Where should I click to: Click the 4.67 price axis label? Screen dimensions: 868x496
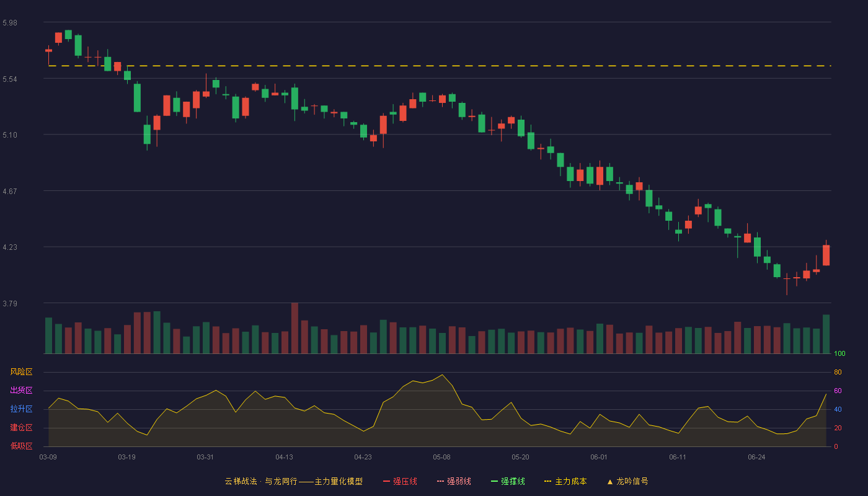(10, 192)
